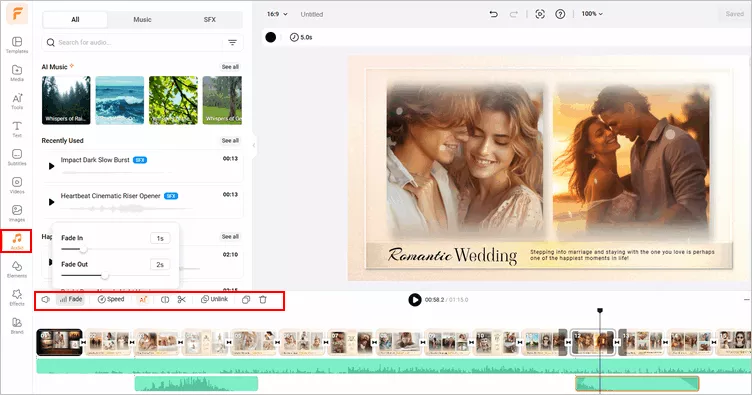
Task: Open the Images sidebar panel
Action: [17, 213]
